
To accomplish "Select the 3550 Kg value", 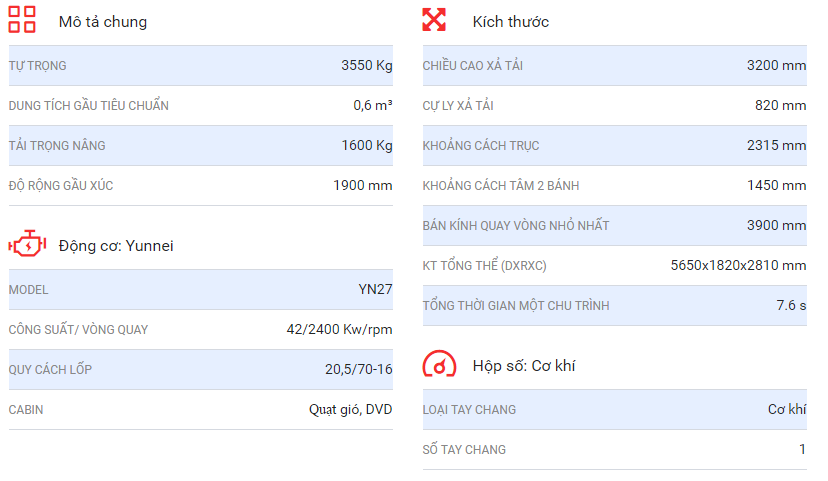I will [x=366, y=65].
